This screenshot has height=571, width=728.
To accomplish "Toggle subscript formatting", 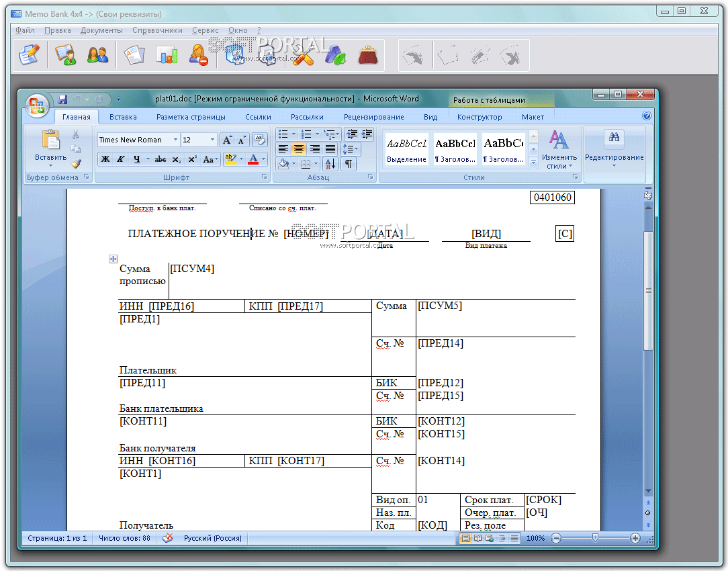I will pos(177,159).
